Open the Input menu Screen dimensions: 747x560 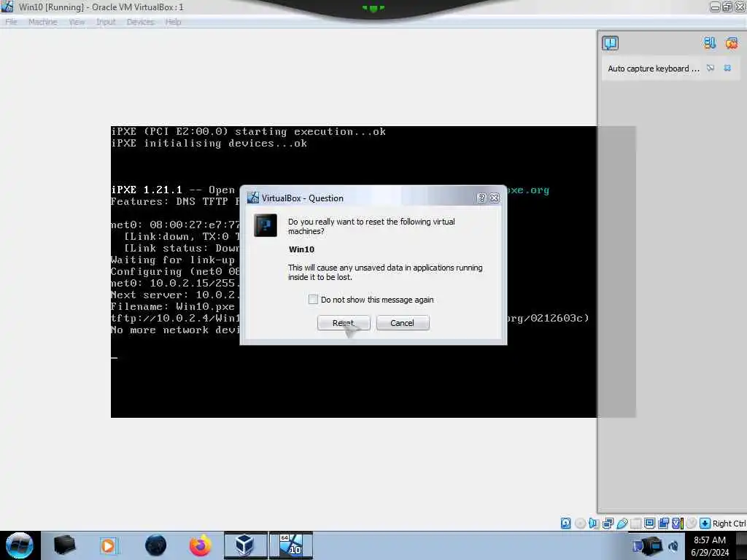pyautogui.click(x=106, y=22)
